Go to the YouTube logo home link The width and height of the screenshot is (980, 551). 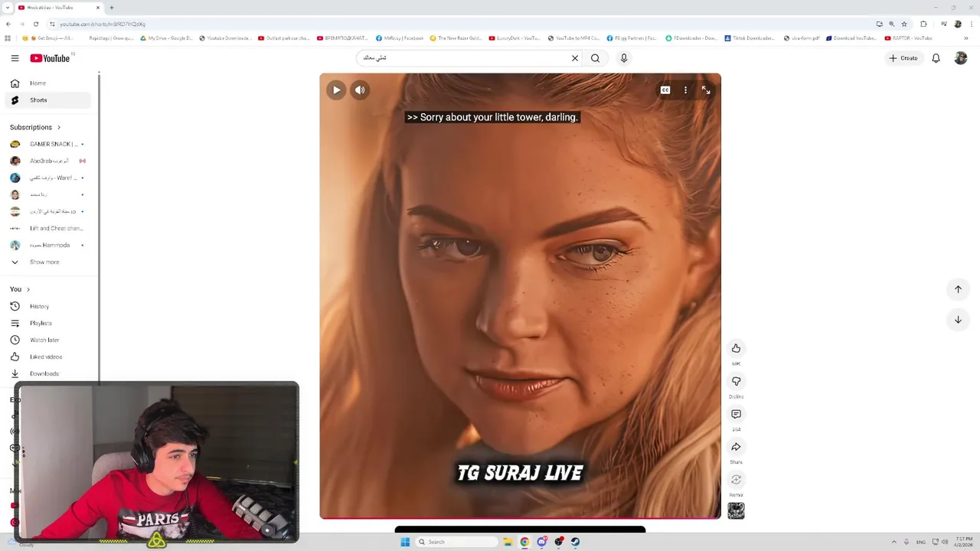pos(51,58)
